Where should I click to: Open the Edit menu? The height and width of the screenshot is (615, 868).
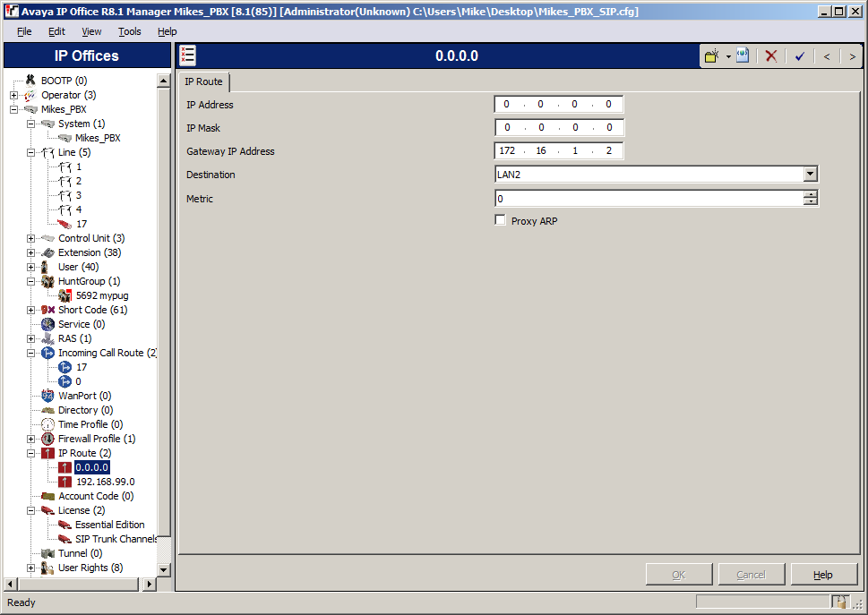(56, 31)
